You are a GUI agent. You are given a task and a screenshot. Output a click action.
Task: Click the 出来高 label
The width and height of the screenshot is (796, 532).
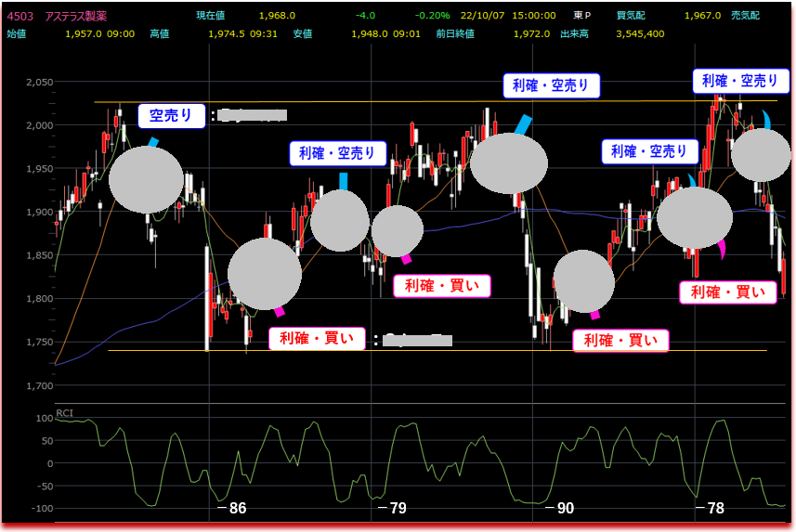pyautogui.click(x=574, y=34)
